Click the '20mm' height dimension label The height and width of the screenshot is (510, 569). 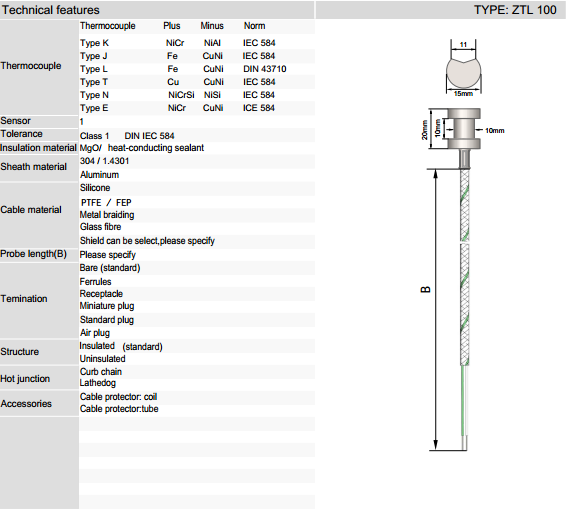coord(425,130)
